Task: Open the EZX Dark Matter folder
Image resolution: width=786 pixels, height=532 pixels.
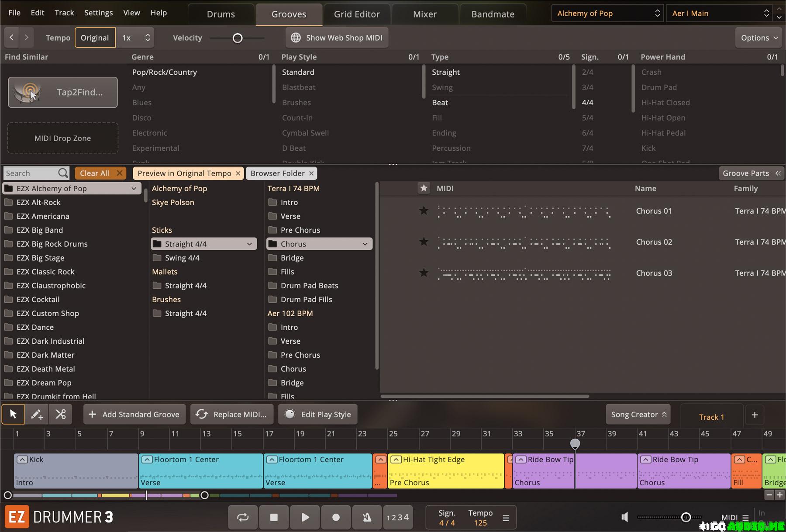Action: [x=45, y=355]
